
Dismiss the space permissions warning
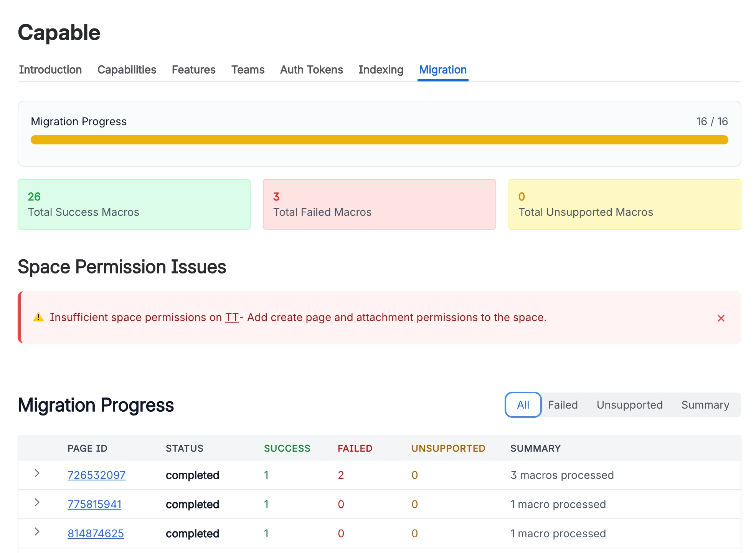721,318
